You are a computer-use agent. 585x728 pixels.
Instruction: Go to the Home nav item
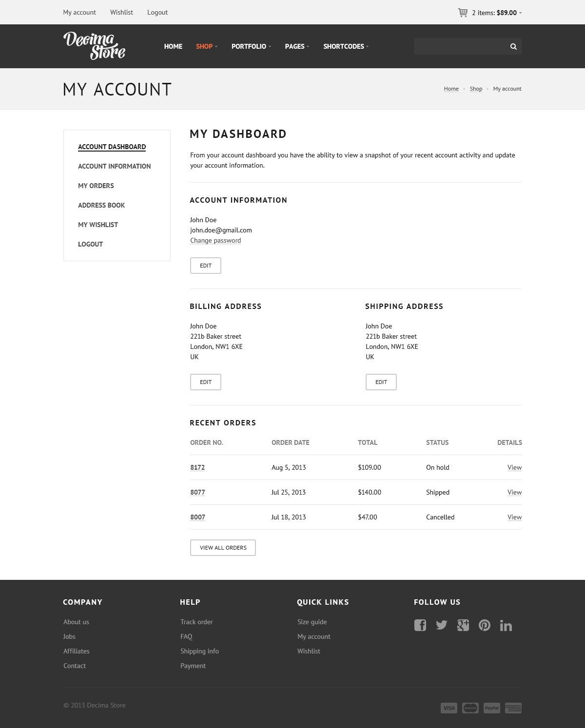pos(173,46)
